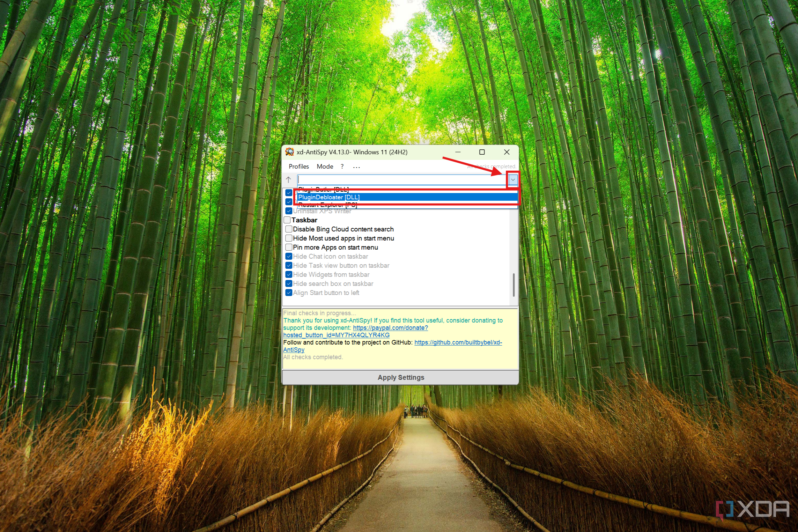Open Profiles menu
Image resolution: width=798 pixels, height=532 pixels.
[x=297, y=166]
